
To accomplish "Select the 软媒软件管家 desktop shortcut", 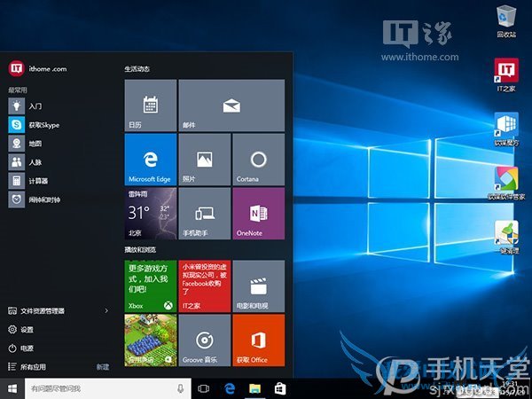I will [506, 184].
